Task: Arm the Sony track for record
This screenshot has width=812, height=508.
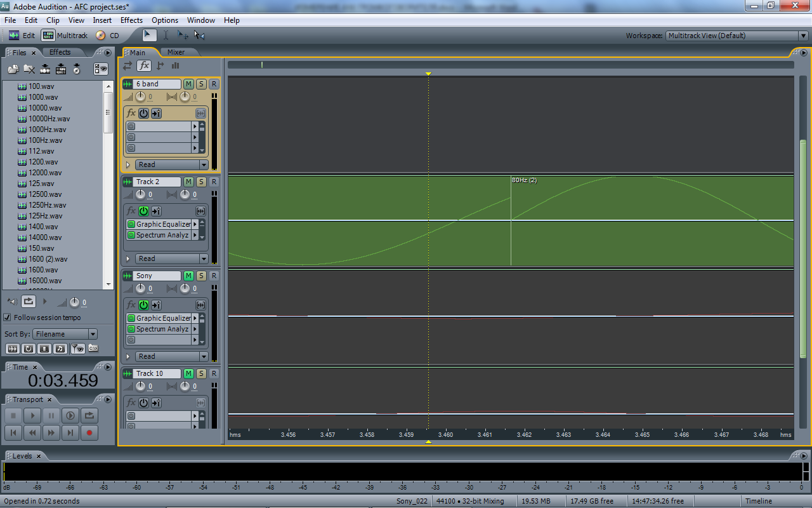Action: tap(214, 276)
